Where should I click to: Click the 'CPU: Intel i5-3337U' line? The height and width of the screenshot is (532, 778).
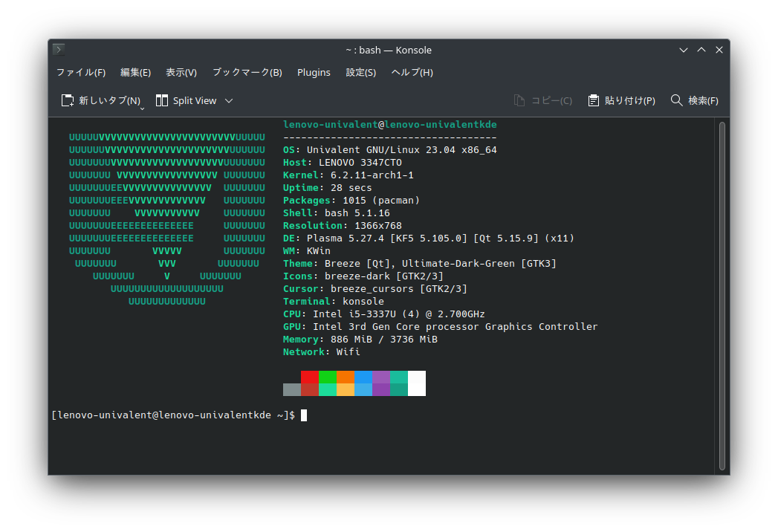tap(384, 314)
